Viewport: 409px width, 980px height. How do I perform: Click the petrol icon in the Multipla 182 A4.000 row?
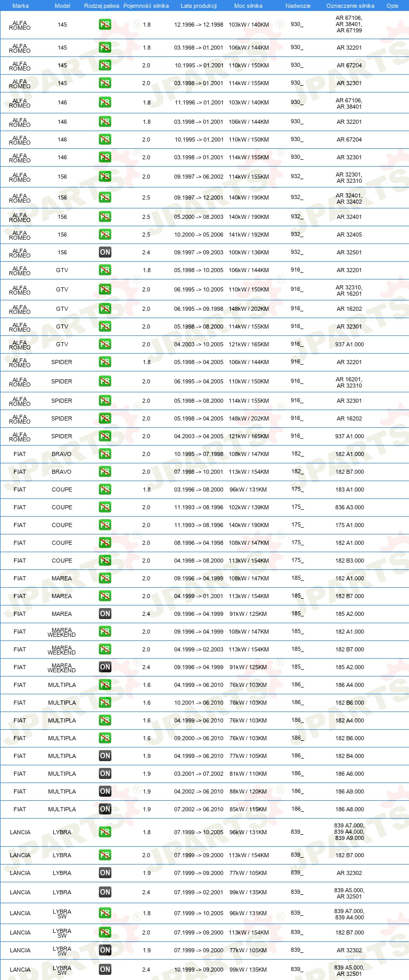pos(105,720)
